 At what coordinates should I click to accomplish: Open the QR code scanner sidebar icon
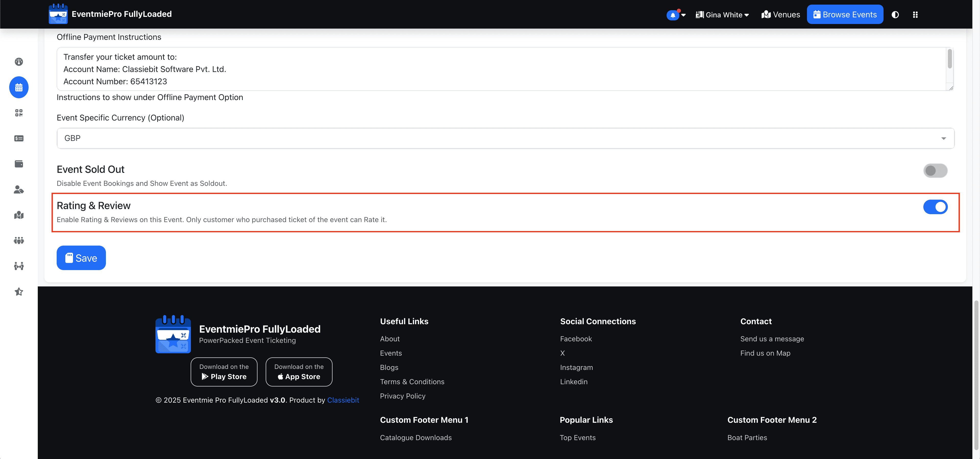click(19, 113)
